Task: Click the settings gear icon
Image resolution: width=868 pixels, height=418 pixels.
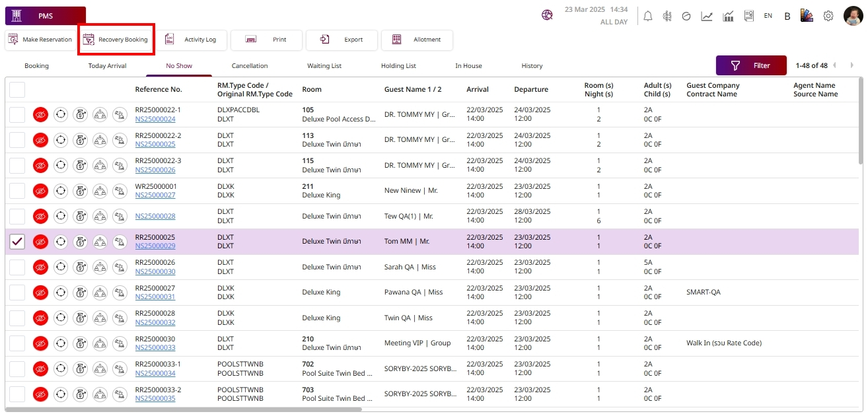Action: (828, 16)
